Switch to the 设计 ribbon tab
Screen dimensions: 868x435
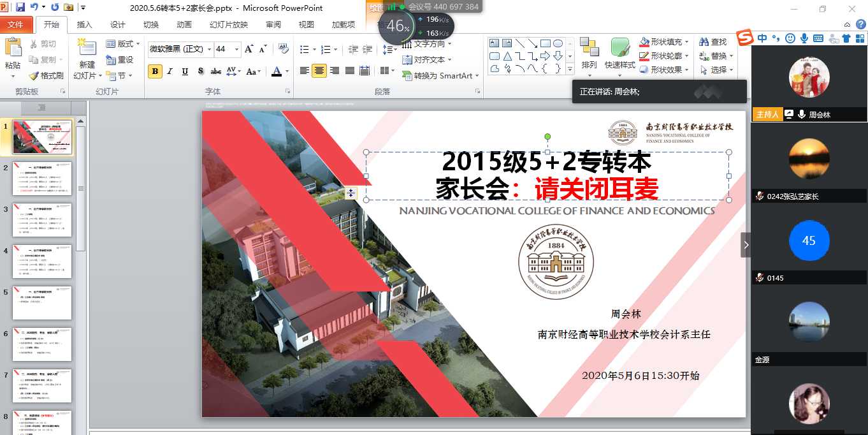pos(117,25)
